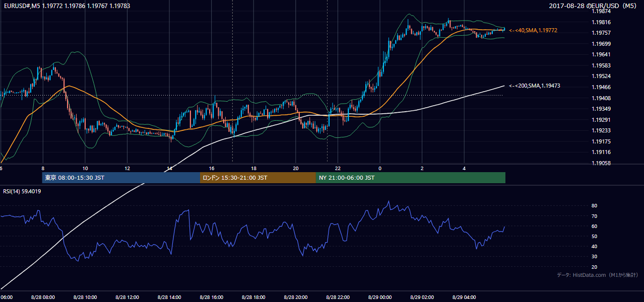The width and height of the screenshot is (644, 302).
Task: Click the 8/29 04:00 time axis label
Action: pos(464,297)
